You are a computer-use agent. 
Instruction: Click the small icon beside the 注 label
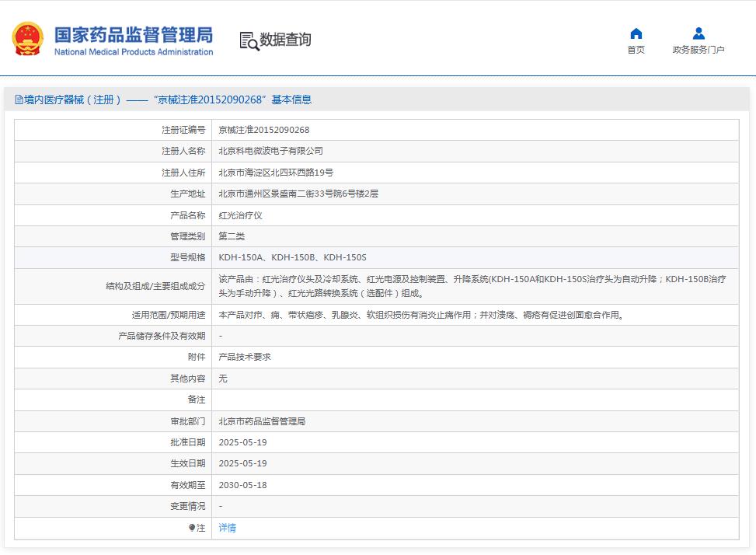[x=192, y=527]
